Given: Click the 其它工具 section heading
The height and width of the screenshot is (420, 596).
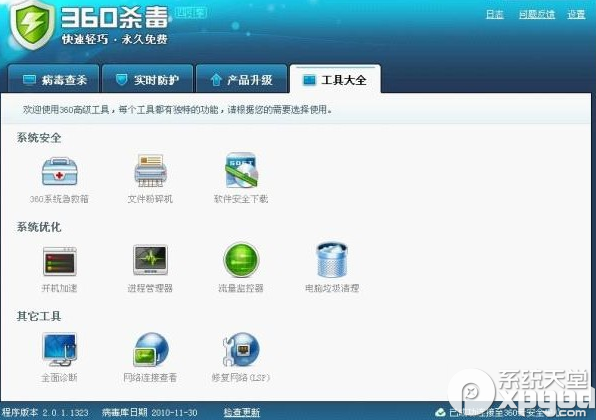Looking at the screenshot, I should coord(39,316).
